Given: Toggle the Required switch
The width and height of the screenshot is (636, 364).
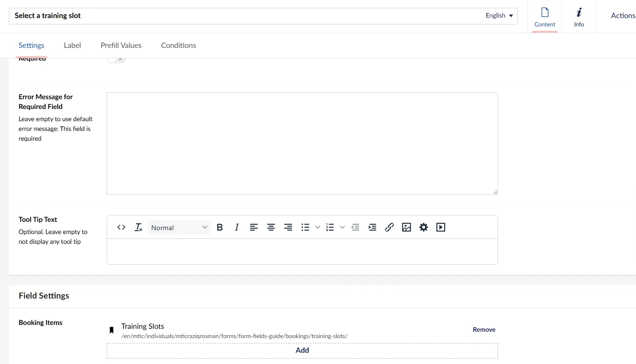Looking at the screenshot, I should click(x=116, y=59).
